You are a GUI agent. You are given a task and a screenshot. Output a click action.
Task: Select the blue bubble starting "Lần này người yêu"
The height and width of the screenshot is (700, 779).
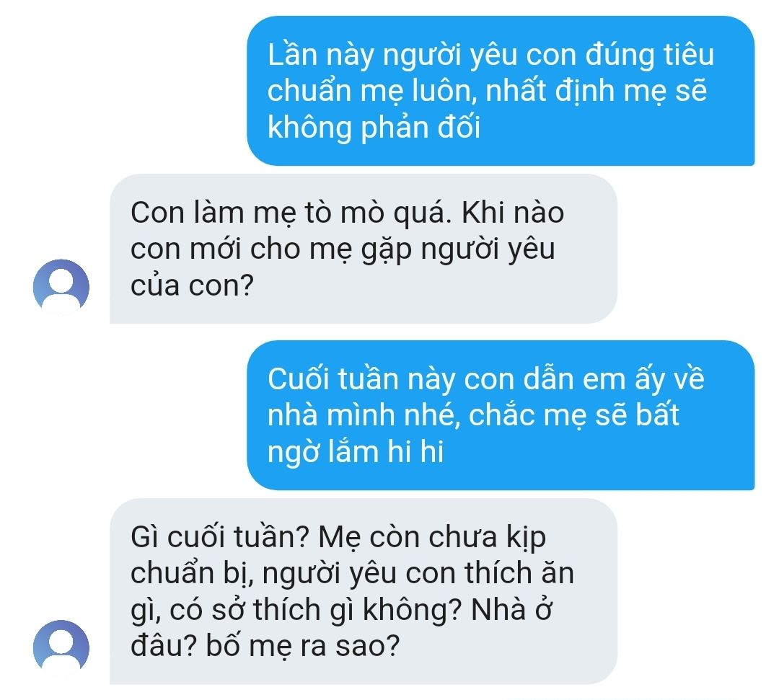coord(501,91)
